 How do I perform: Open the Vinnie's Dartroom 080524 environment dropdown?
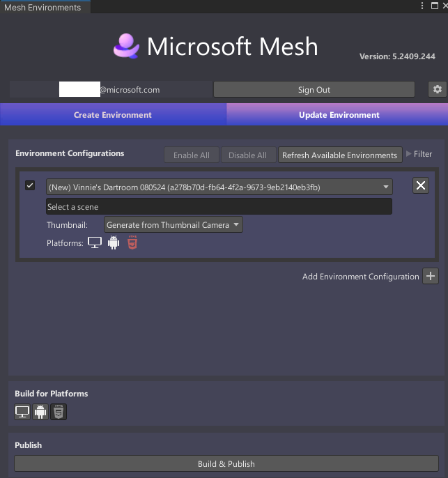[x=219, y=187]
